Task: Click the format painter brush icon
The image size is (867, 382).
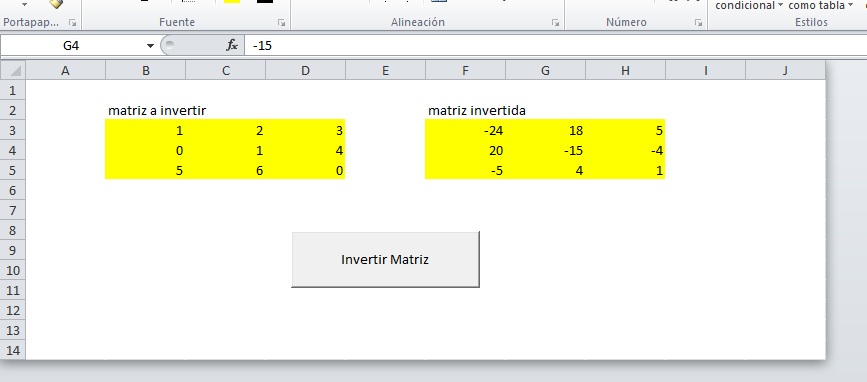Action: (x=56, y=4)
